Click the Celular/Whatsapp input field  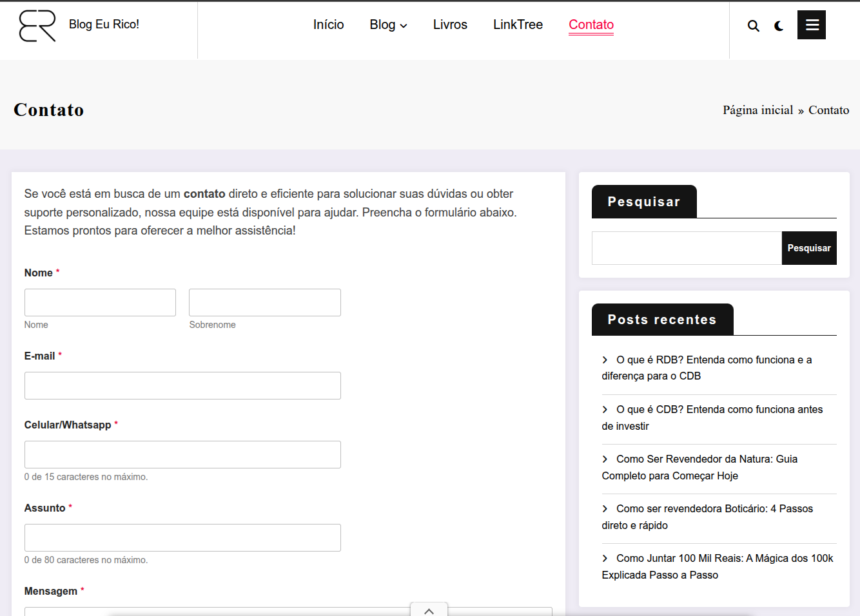point(182,454)
